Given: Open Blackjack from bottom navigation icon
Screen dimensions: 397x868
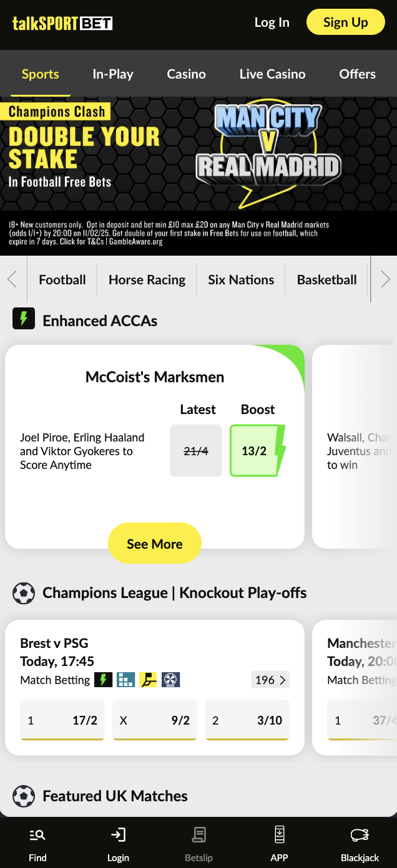Looking at the screenshot, I should (360, 834).
